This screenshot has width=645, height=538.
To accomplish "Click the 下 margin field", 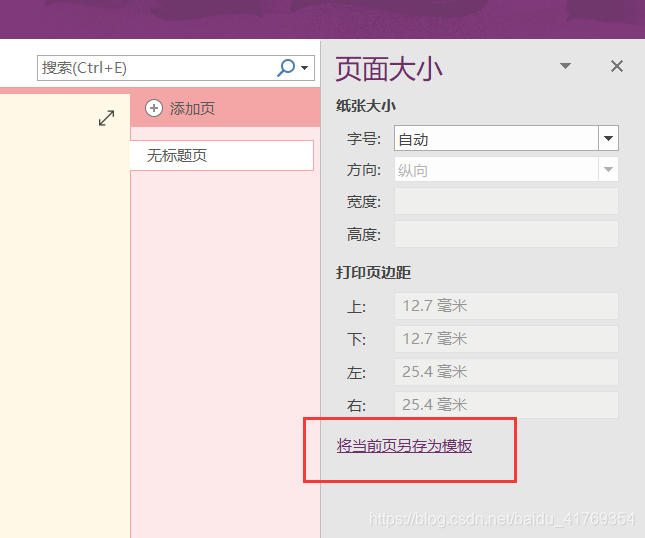I will pos(506,339).
